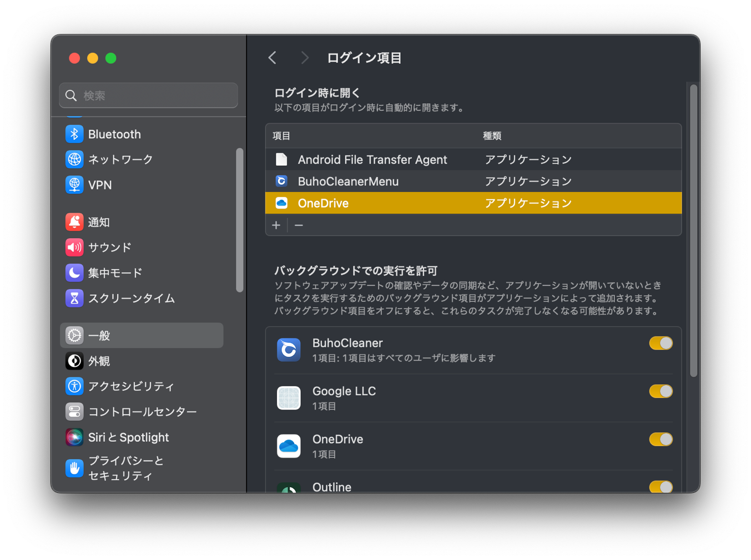Click the OneDrive cloud icon in login list

[x=281, y=203]
